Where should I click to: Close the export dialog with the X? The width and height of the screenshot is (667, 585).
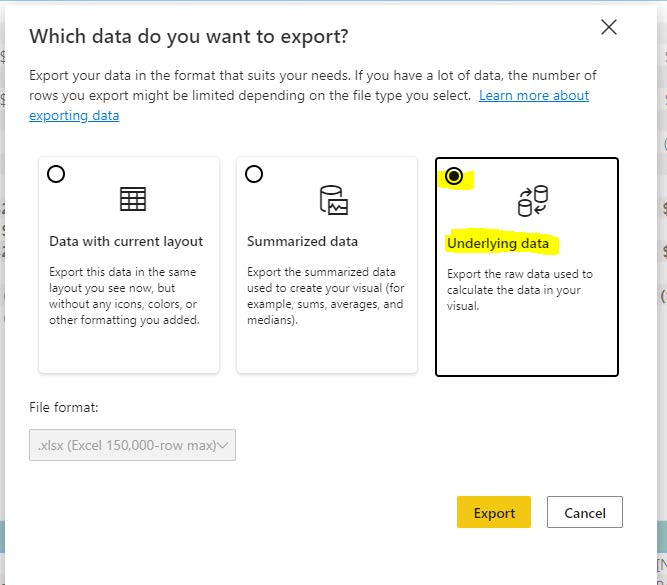coord(608,28)
